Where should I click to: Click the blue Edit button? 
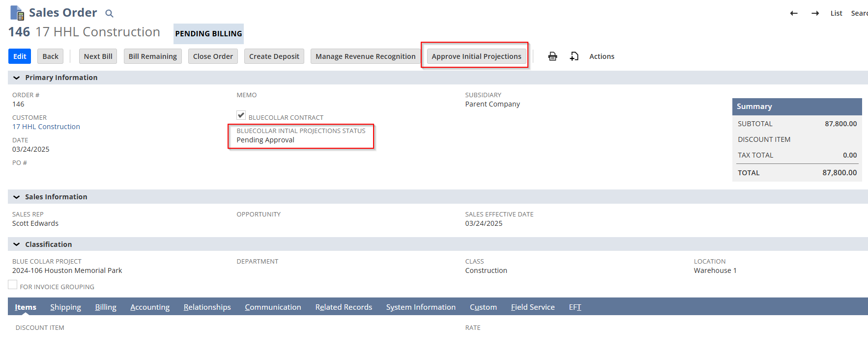(x=20, y=56)
